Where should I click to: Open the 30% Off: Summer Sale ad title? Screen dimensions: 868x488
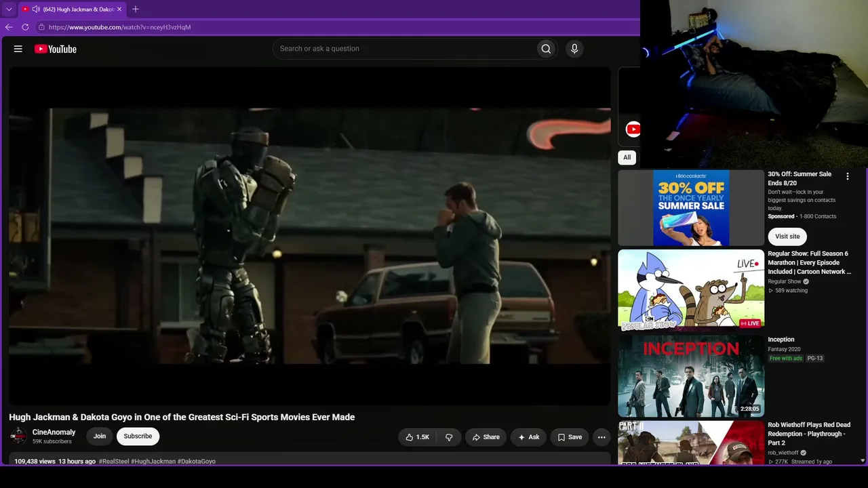(800, 178)
